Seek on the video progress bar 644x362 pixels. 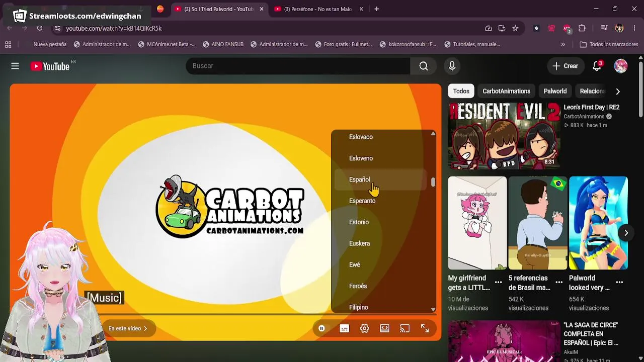click(x=267, y=315)
